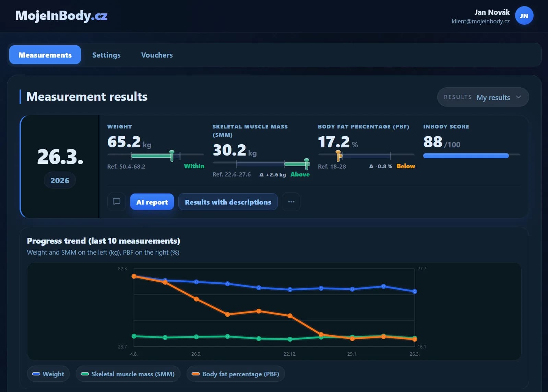Open Results with descriptions
The image size is (548, 392).
(228, 202)
